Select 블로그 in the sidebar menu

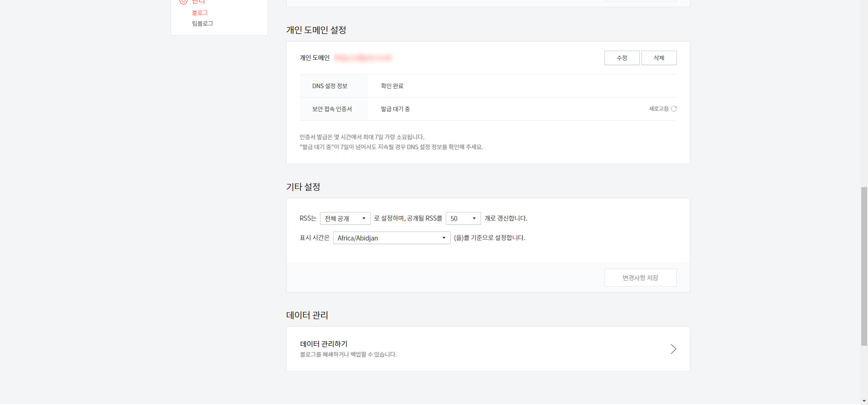[x=199, y=12]
